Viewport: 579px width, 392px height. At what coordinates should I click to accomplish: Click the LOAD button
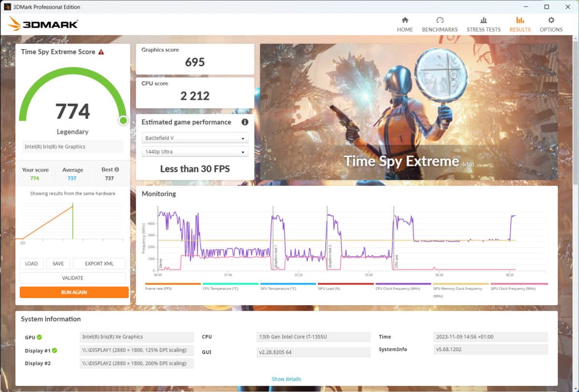click(31, 264)
